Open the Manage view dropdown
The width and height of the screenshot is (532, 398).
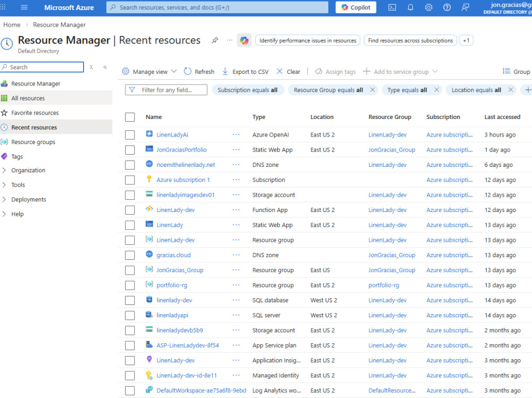pos(149,72)
